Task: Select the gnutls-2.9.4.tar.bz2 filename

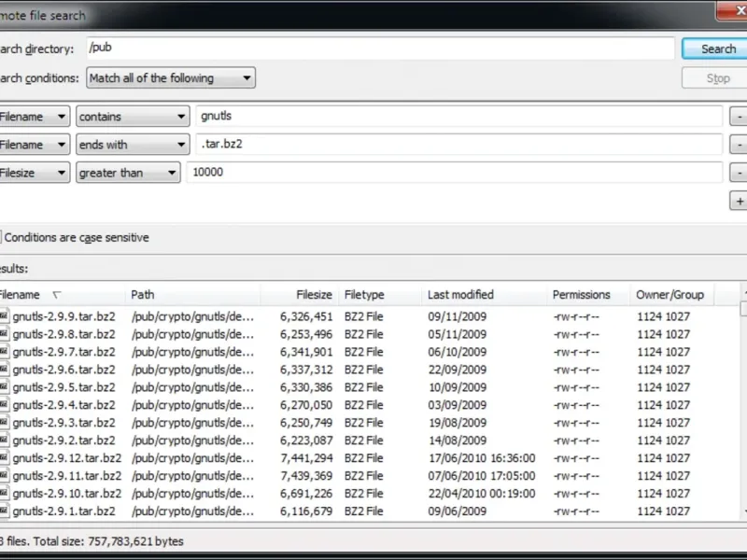Action: tap(63, 405)
